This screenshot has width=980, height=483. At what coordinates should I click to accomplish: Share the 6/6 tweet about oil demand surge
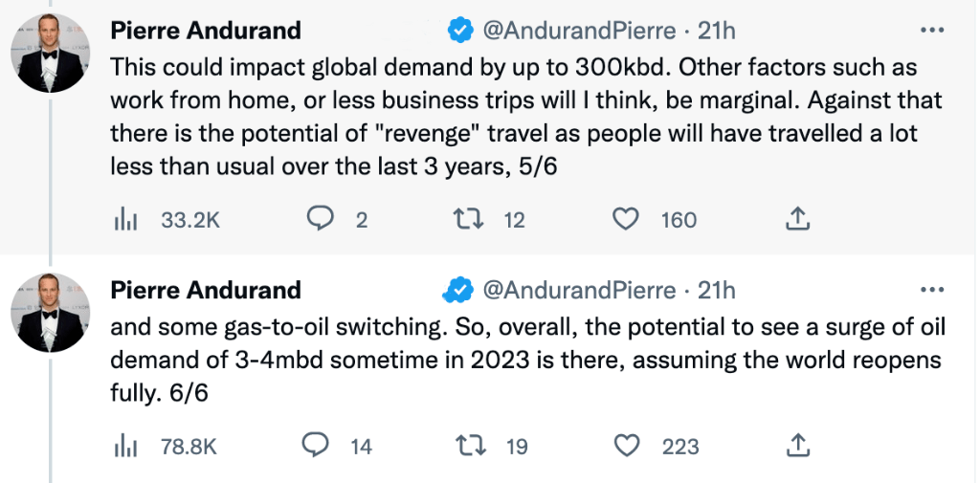[x=798, y=446]
